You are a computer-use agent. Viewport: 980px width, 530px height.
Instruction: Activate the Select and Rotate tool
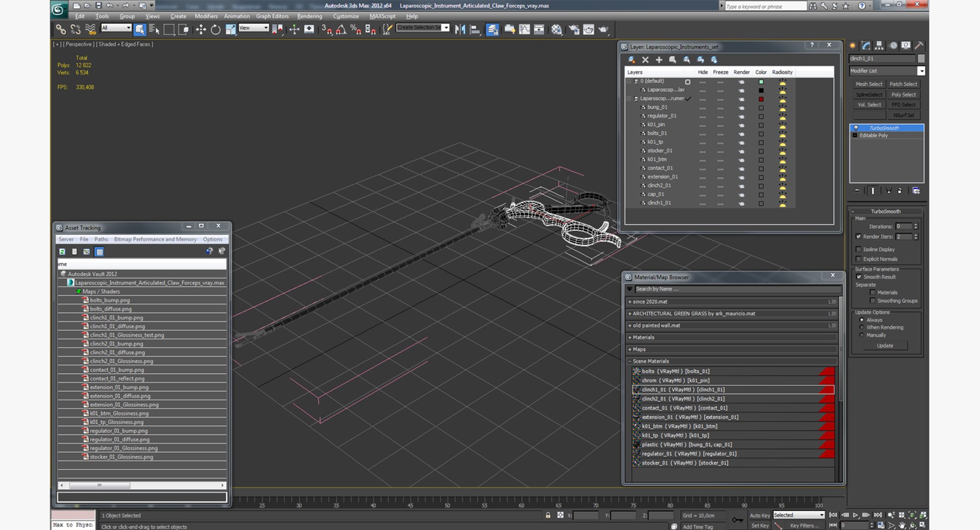click(215, 30)
